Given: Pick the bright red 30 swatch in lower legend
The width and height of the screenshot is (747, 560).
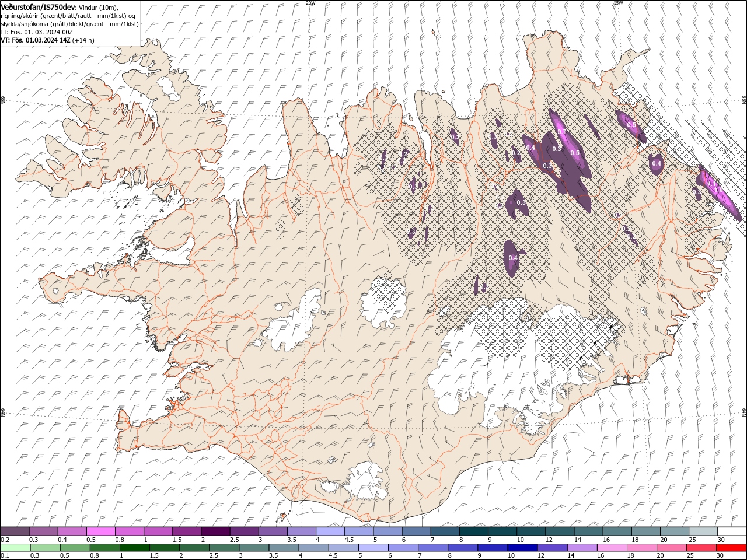Looking at the screenshot, I should [x=731, y=548].
